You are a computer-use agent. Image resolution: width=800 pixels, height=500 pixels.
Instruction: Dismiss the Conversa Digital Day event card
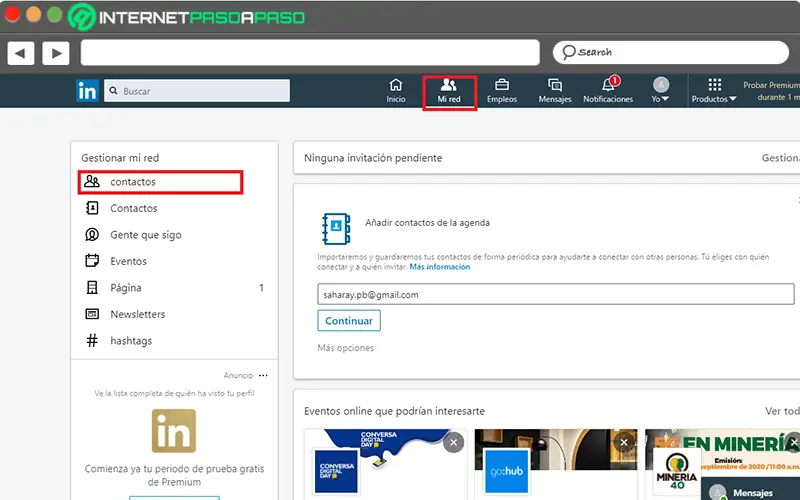pos(454,442)
